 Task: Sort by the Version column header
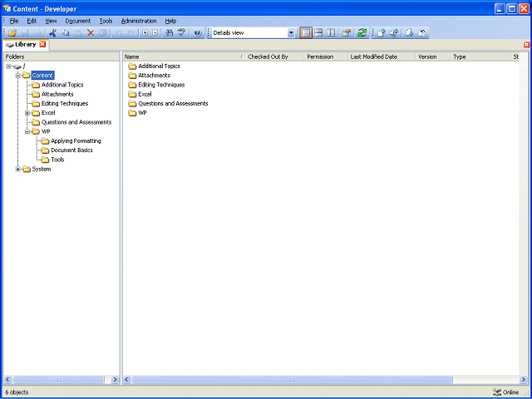pos(432,57)
